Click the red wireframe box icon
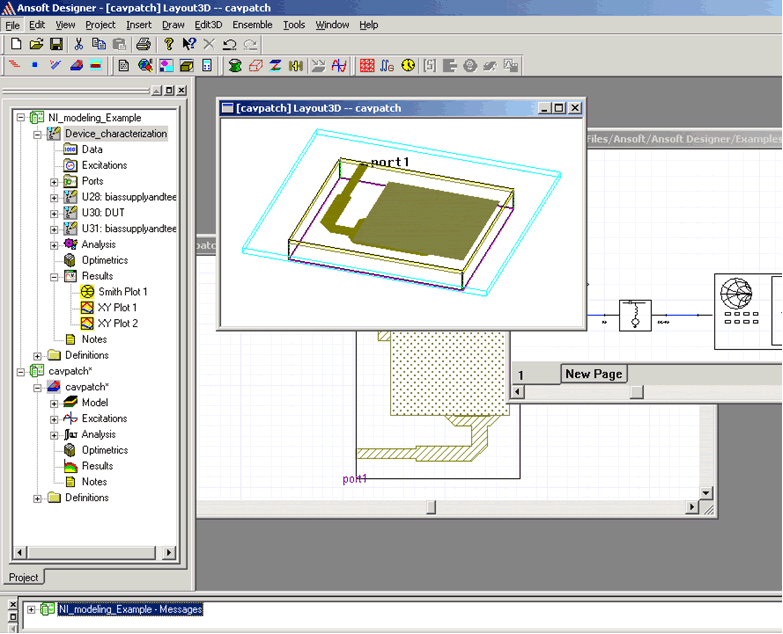Screen dimensions: 783x634 [255, 65]
